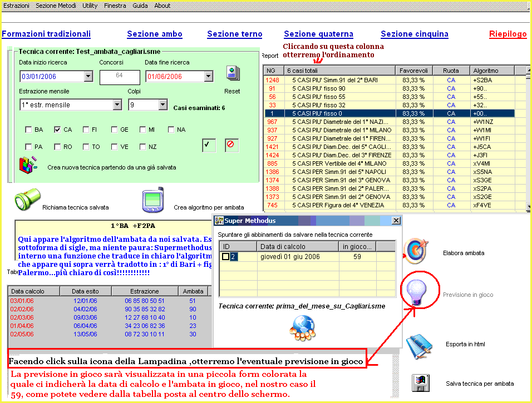Toggle the TO wheel checkbox
The height and width of the screenshot is (403, 532).
point(86,147)
